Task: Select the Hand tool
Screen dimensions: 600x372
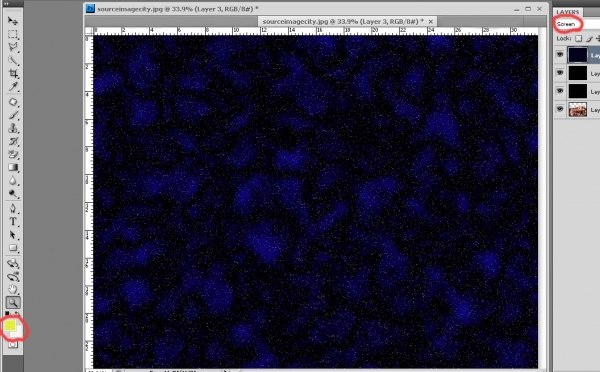Action: (13, 289)
